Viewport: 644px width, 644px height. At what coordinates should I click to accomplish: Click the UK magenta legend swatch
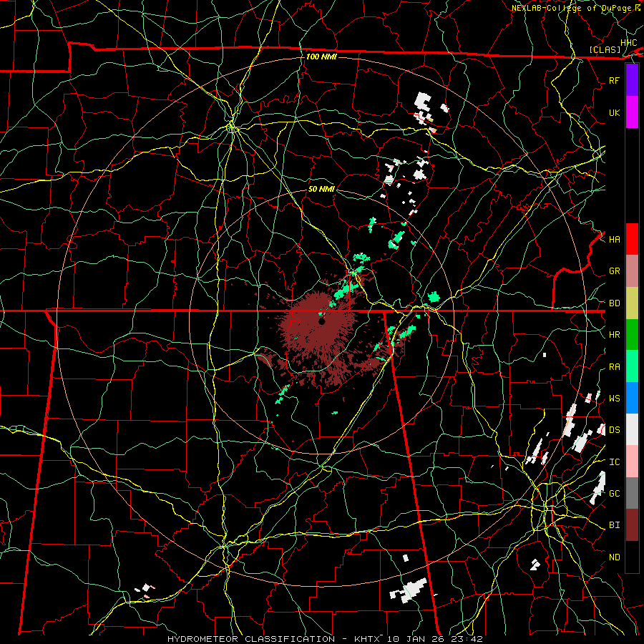[632, 112]
